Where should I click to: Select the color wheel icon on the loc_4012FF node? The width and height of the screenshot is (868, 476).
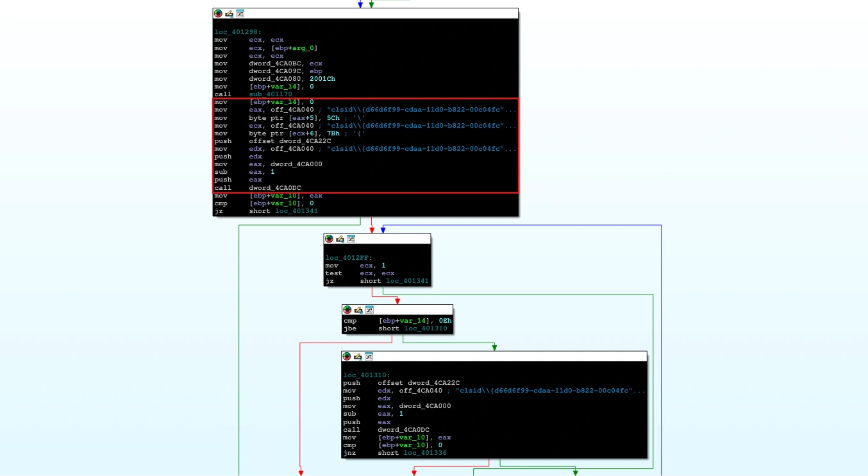tap(329, 239)
